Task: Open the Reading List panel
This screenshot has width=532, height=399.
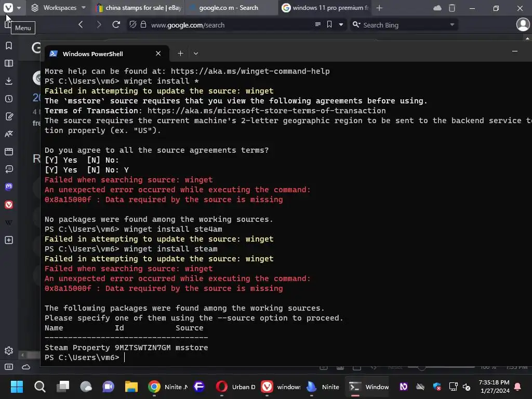Action: pyautogui.click(x=9, y=63)
